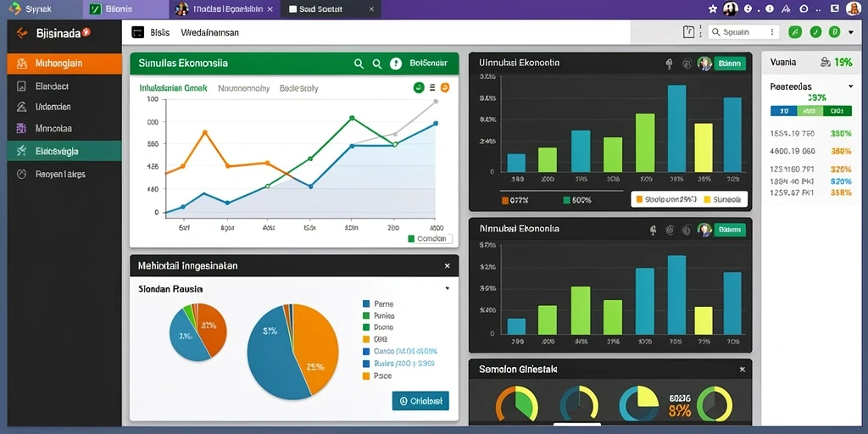Click the green BoiSendar button
Screen dimensions: 868x434
pyautogui.click(x=428, y=64)
